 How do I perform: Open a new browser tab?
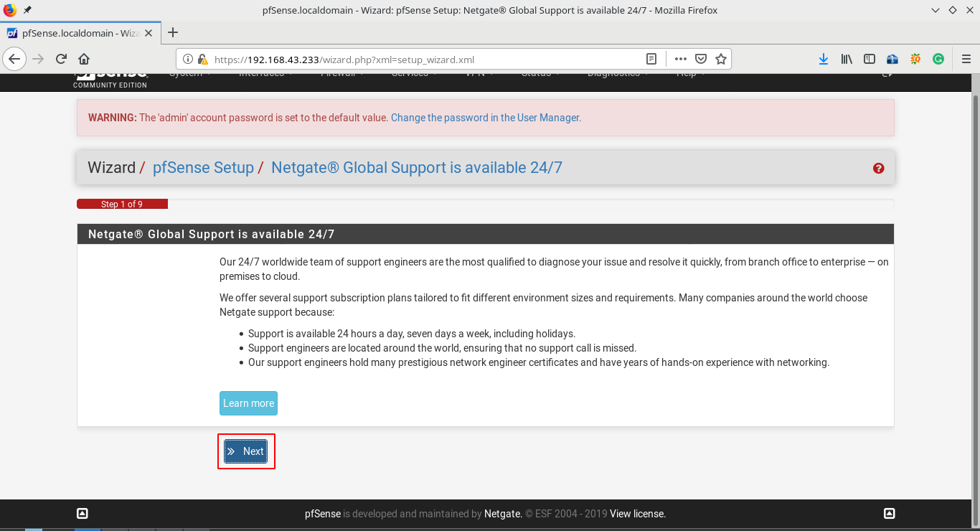(x=173, y=32)
